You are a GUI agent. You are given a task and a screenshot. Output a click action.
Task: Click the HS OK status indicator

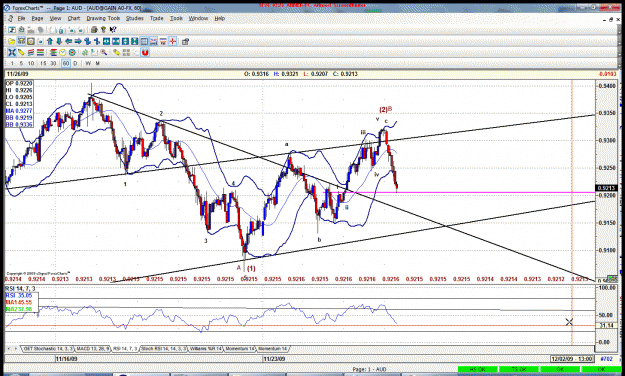tap(478, 369)
